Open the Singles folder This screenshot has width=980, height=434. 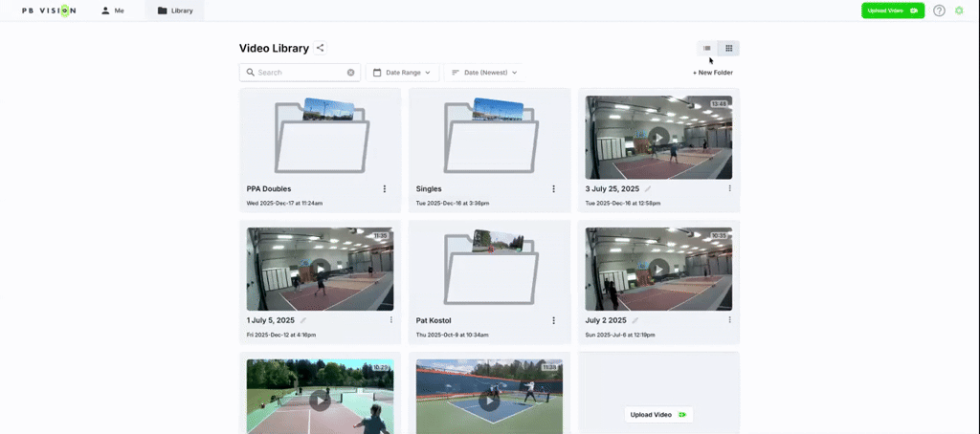pos(489,136)
